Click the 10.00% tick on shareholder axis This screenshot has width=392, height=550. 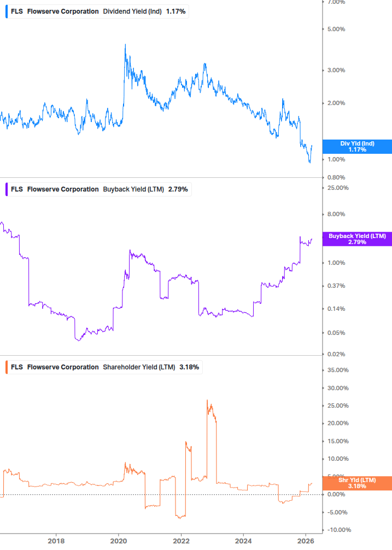point(338,459)
